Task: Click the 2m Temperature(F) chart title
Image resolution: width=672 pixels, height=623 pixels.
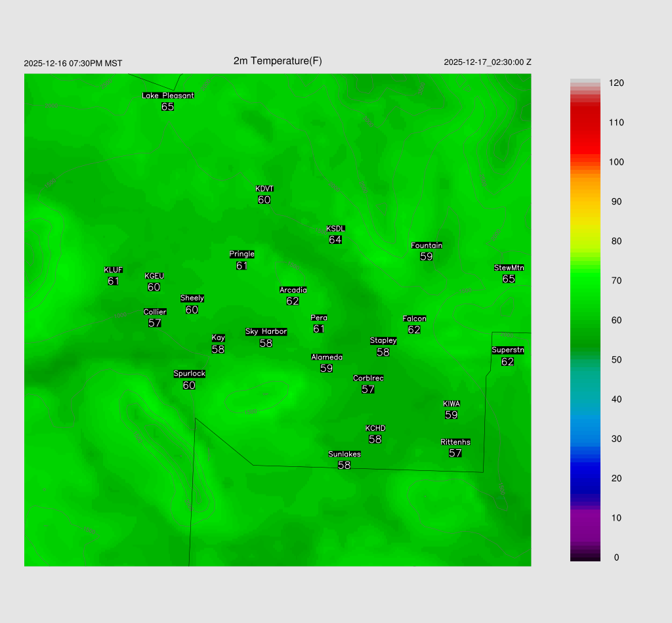Action: click(278, 61)
